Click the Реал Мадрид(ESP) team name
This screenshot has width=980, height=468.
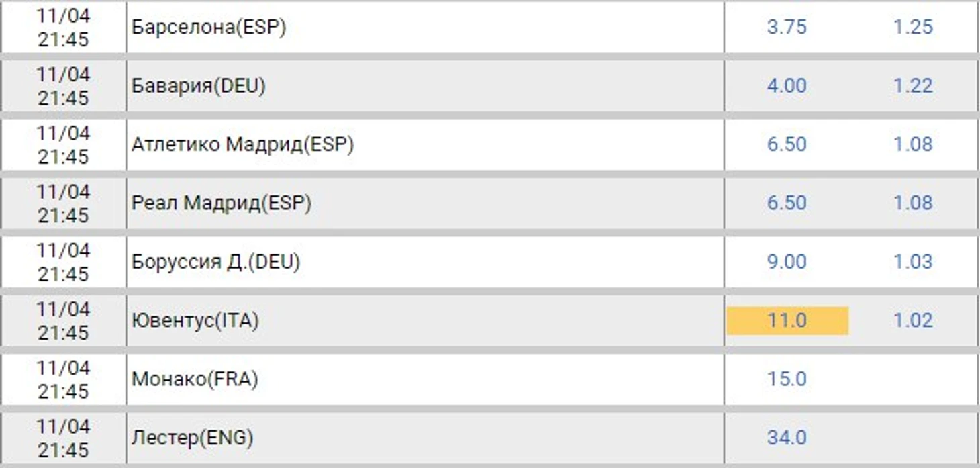(222, 203)
